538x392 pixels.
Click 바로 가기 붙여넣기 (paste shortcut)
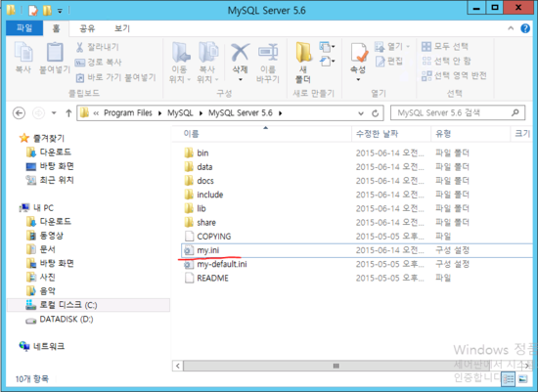pyautogui.click(x=115, y=77)
